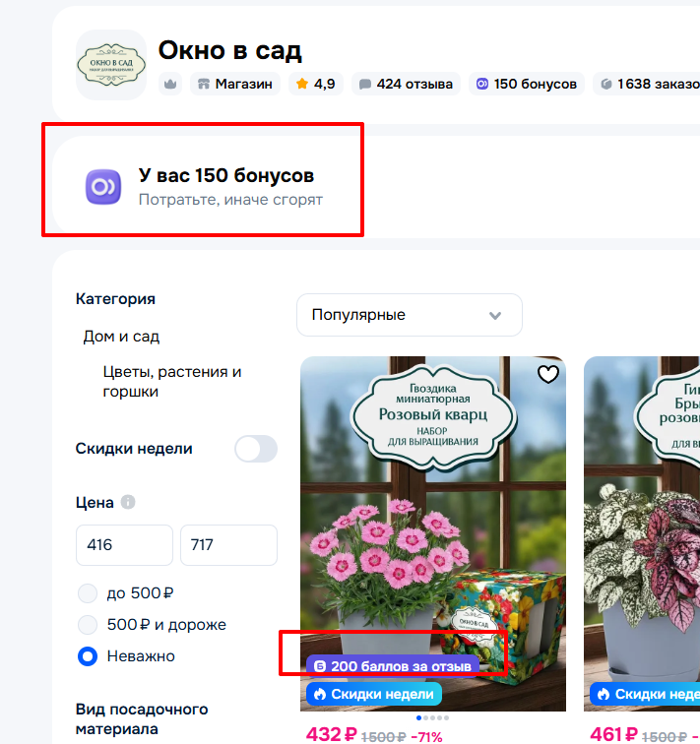Add Розовый кварц product to favorites
Viewport: 700px width, 744px height.
pos(547,374)
